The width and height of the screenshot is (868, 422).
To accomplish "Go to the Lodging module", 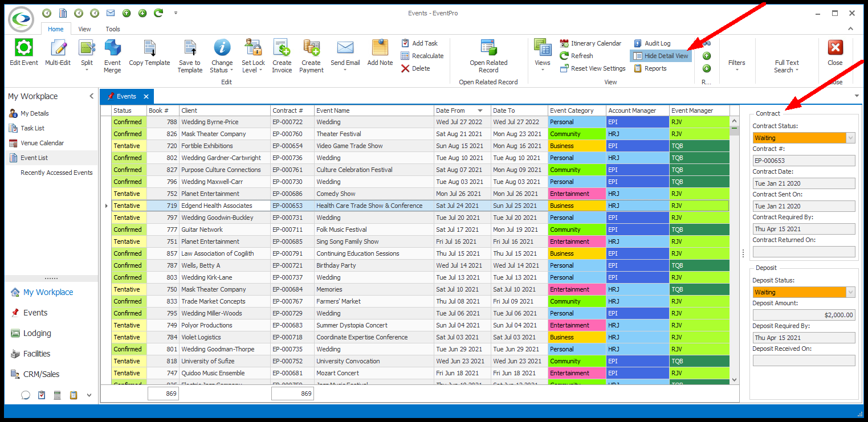I will point(37,333).
